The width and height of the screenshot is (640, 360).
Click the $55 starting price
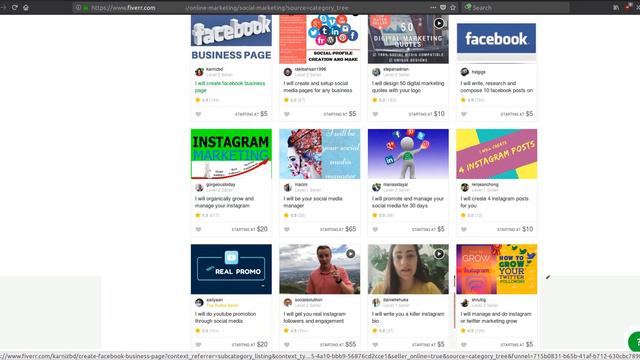(x=351, y=344)
